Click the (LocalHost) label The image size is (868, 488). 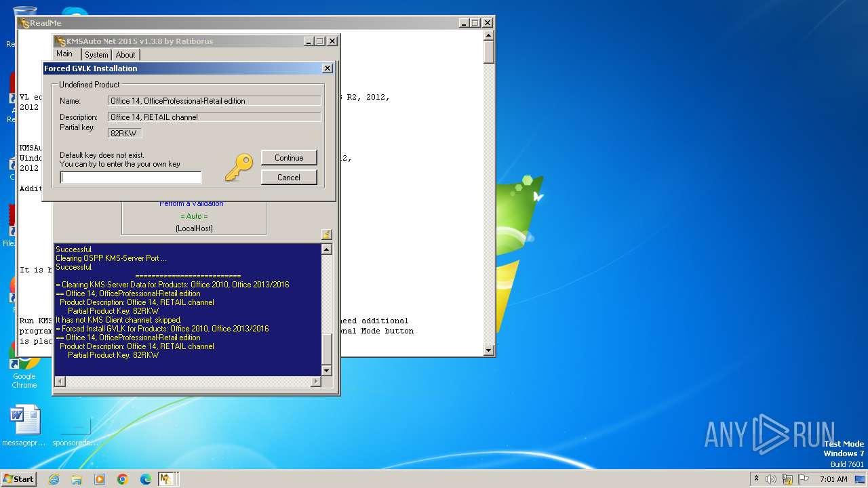click(x=194, y=228)
